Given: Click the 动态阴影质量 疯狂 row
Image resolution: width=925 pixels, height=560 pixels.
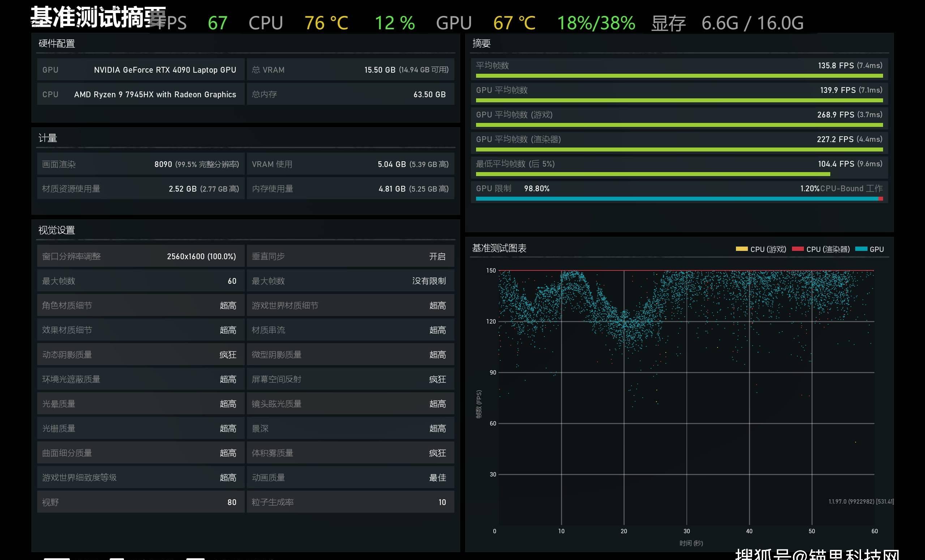Looking at the screenshot, I should click(x=141, y=355).
